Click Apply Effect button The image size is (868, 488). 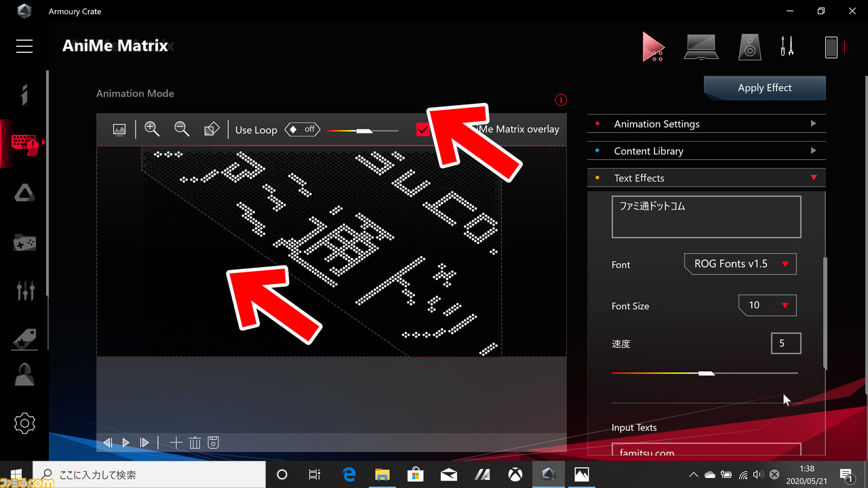coord(765,88)
